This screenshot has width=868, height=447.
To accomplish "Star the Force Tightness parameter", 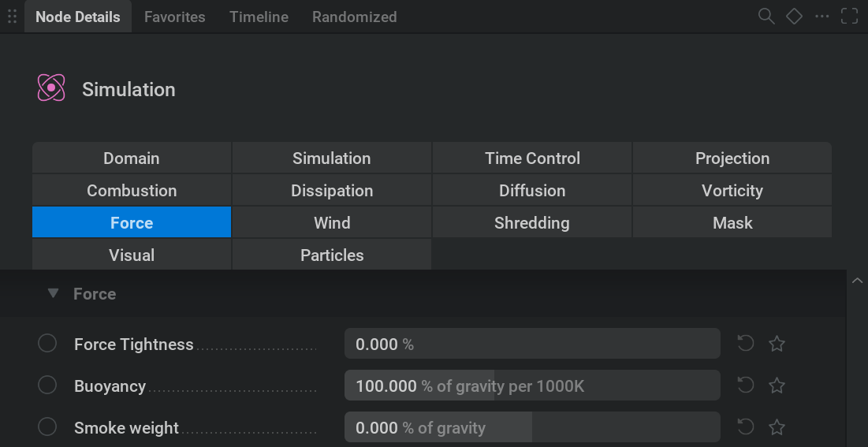I will click(777, 344).
